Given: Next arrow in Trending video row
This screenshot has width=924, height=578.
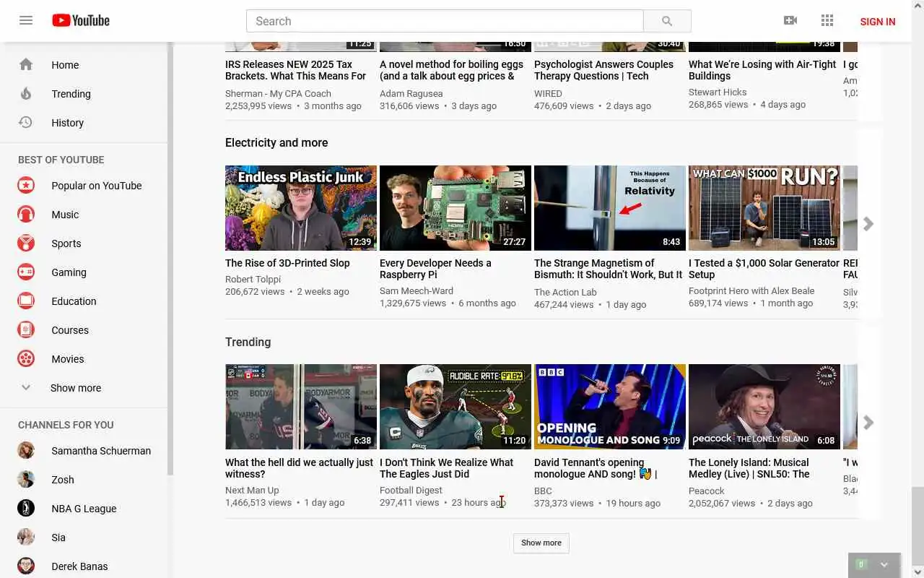Looking at the screenshot, I should 868,423.
